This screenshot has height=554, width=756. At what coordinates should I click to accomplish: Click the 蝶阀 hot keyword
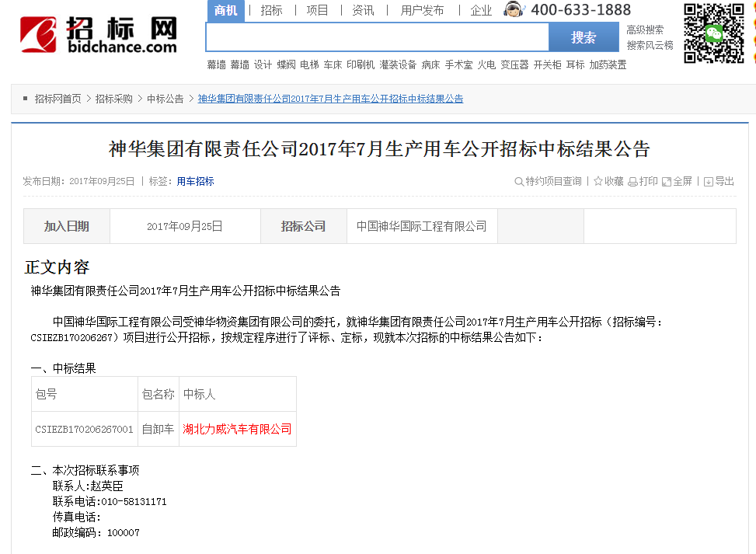coord(287,64)
